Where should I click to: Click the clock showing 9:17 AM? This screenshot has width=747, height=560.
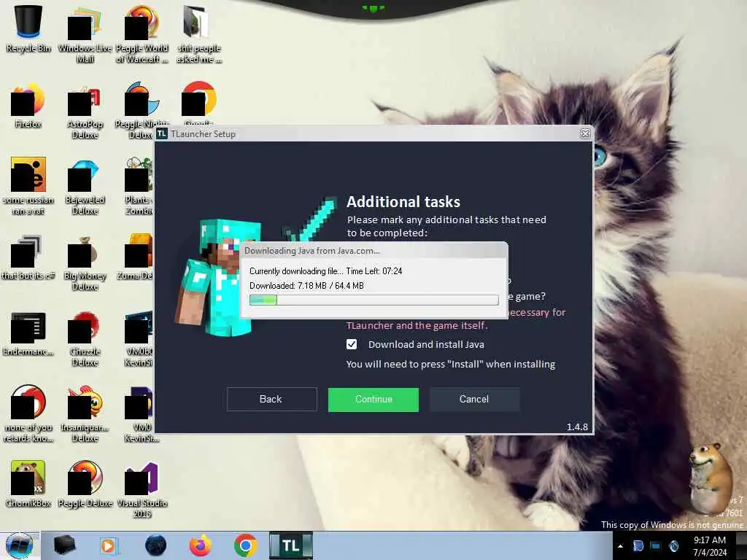pyautogui.click(x=710, y=545)
